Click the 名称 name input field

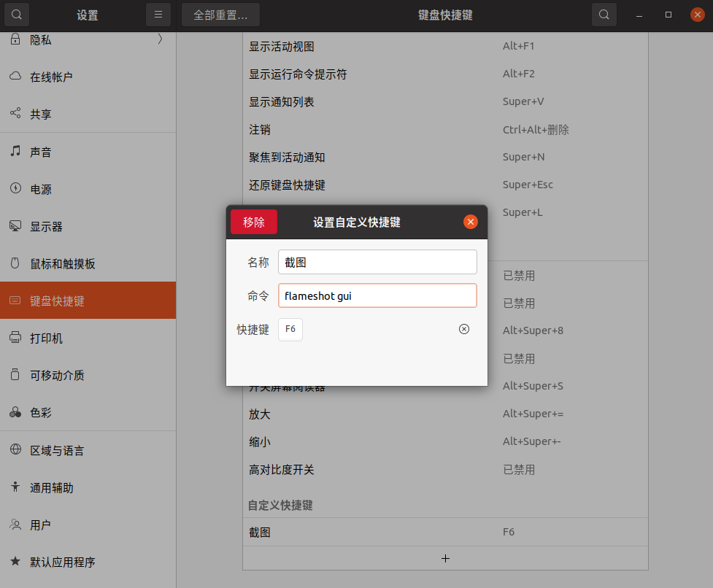377,262
